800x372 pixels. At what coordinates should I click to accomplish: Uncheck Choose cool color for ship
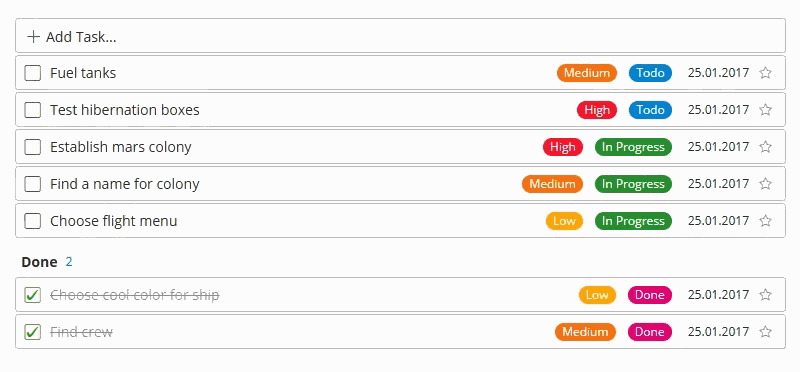tap(33, 295)
